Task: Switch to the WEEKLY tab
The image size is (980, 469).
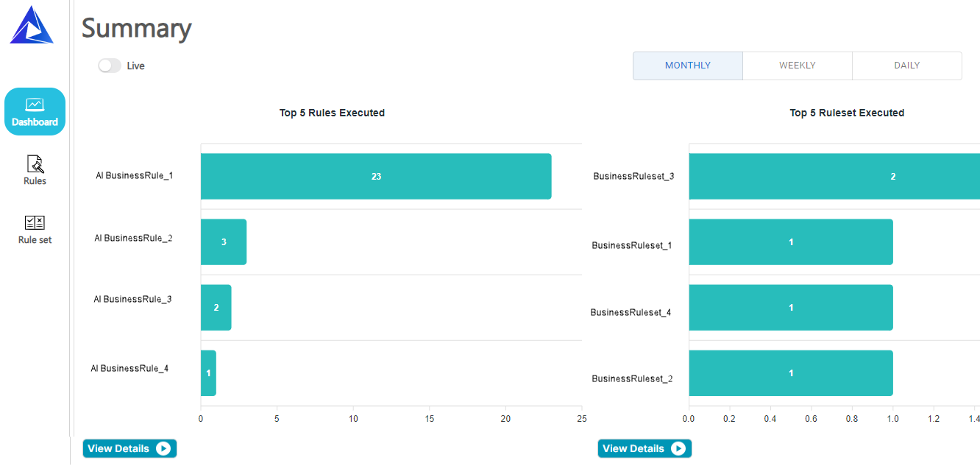Action: [x=797, y=66]
